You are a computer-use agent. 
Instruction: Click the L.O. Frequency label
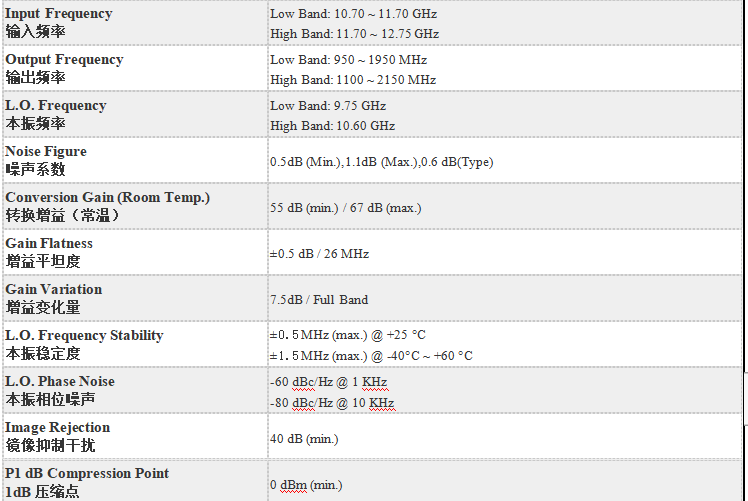[x=56, y=105]
